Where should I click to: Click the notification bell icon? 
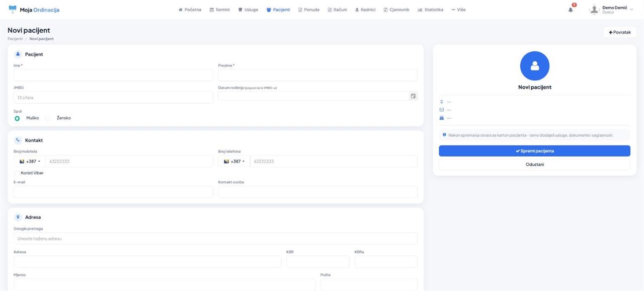(571, 10)
